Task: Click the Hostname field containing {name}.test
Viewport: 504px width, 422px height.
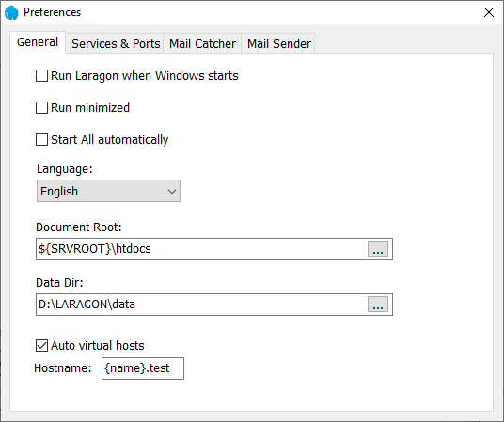Action: 143,368
